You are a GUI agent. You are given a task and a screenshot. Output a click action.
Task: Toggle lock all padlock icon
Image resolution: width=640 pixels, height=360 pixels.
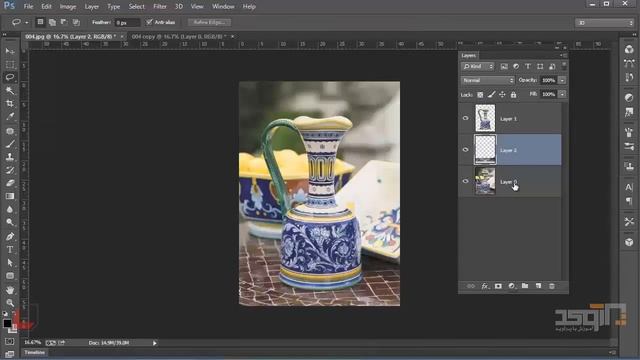[513, 95]
